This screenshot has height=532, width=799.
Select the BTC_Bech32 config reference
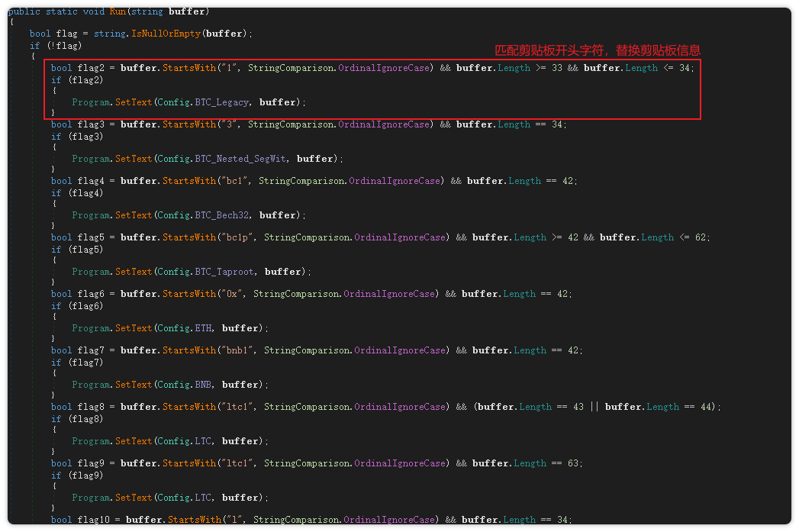pos(221,215)
